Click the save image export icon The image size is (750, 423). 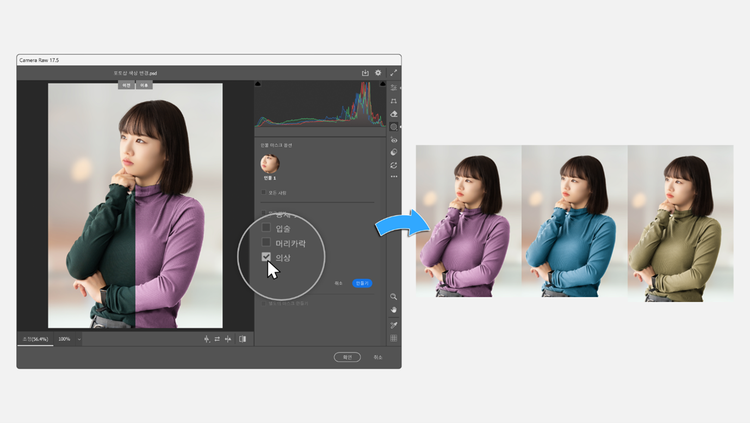click(365, 73)
